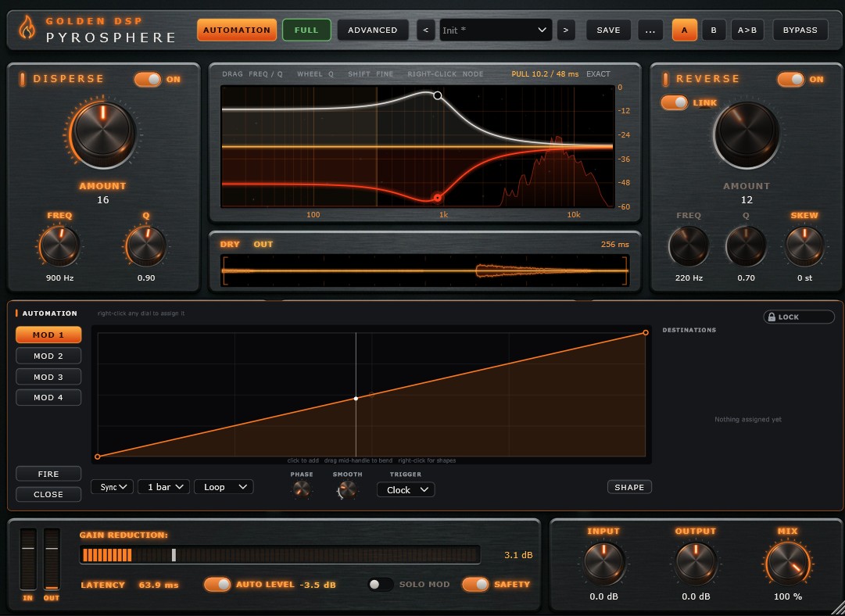
Task: Click the DRY waveform label
Action: [x=230, y=244]
